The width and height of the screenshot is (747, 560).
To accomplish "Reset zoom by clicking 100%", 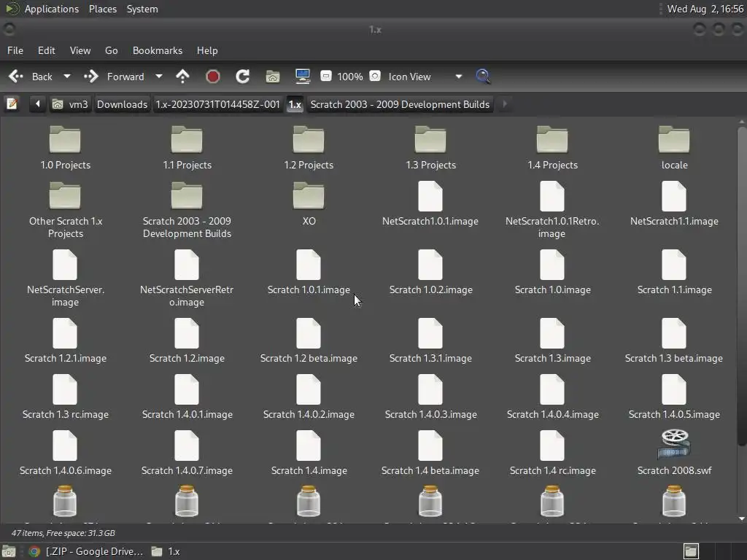I will coord(350,77).
